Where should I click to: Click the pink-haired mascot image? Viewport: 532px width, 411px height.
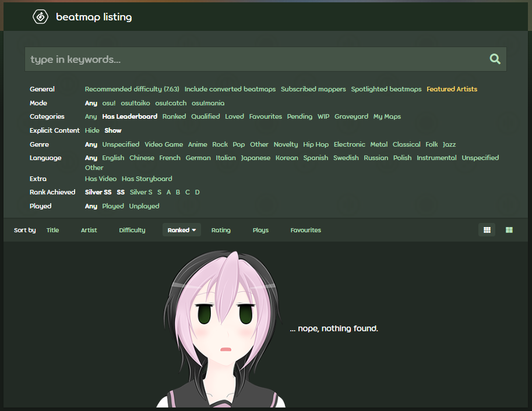pos(220,329)
